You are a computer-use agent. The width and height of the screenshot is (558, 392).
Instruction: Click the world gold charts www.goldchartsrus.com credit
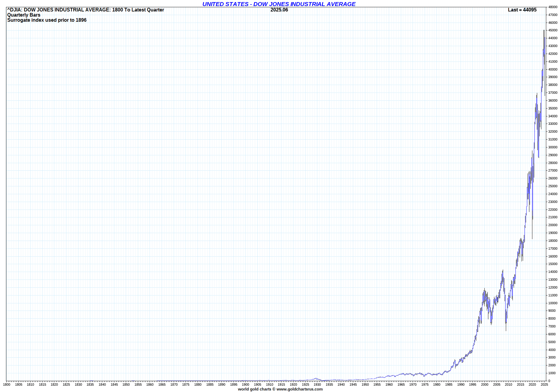[280, 389]
